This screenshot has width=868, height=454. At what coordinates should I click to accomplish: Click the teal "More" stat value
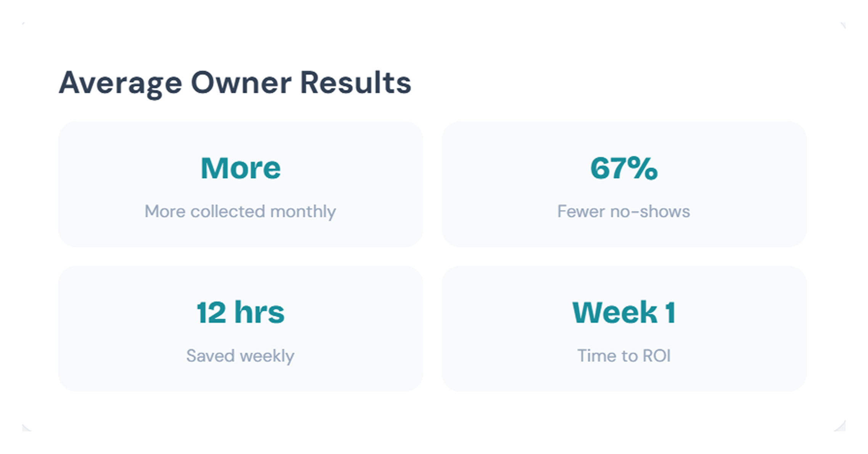(240, 168)
